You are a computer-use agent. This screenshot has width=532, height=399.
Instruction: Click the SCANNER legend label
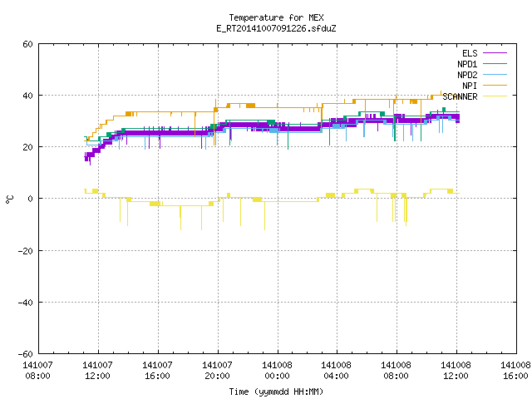click(x=460, y=96)
